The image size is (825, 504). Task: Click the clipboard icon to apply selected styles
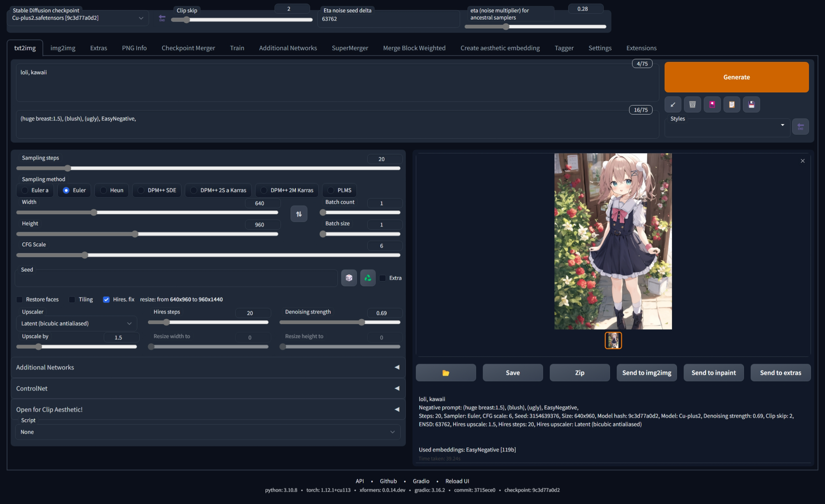(x=732, y=104)
